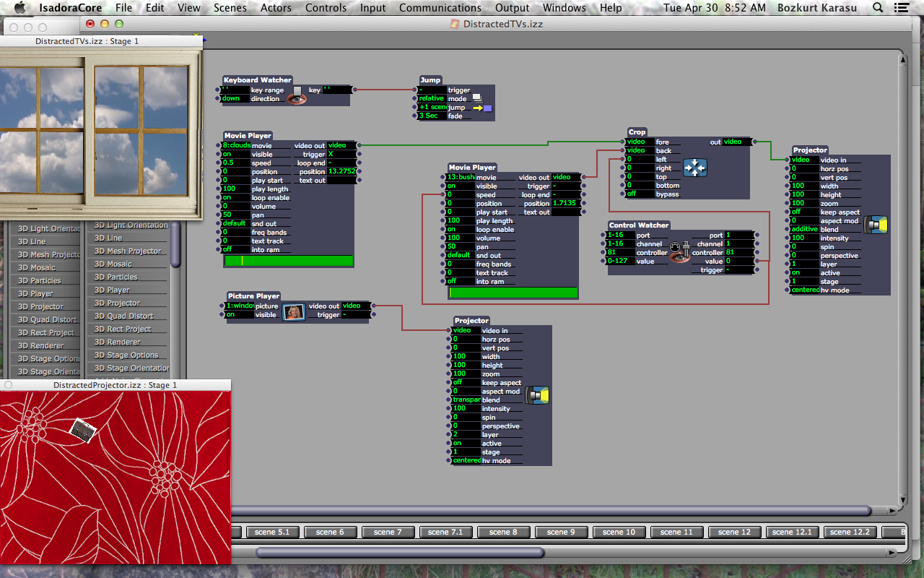Viewport: 924px width, 578px height.
Task: Click the DistractedProjector red Stage 1 preview
Action: [115, 478]
